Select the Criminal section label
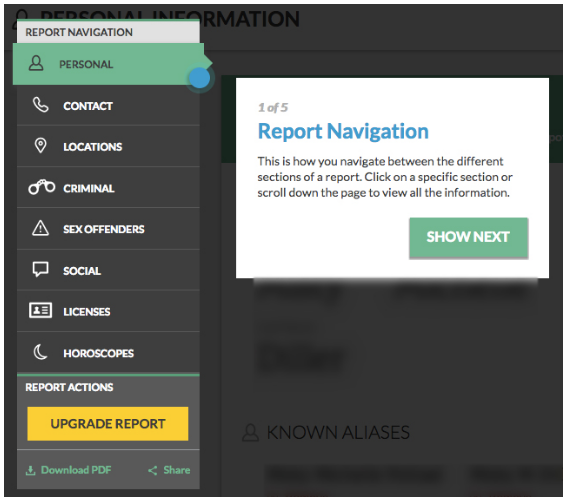 point(89,188)
